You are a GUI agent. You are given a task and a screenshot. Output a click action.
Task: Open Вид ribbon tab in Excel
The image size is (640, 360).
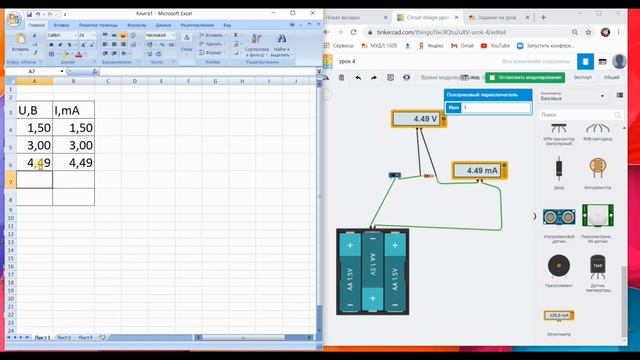pos(227,25)
